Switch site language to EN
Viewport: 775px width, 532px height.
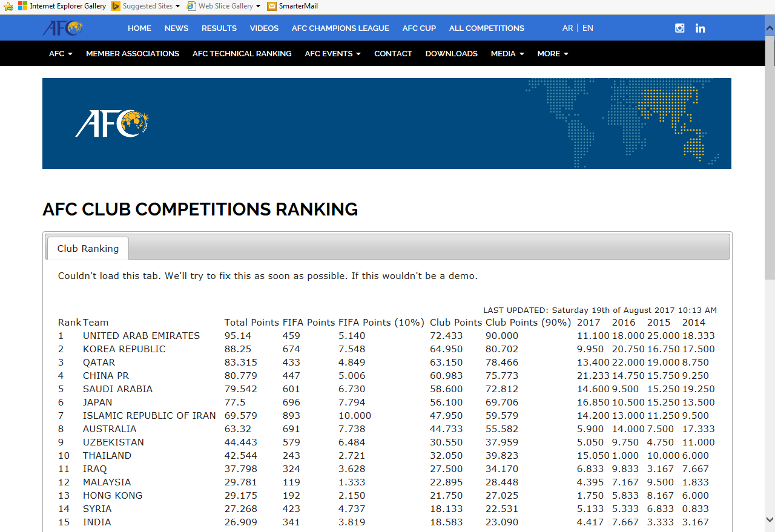(x=588, y=28)
